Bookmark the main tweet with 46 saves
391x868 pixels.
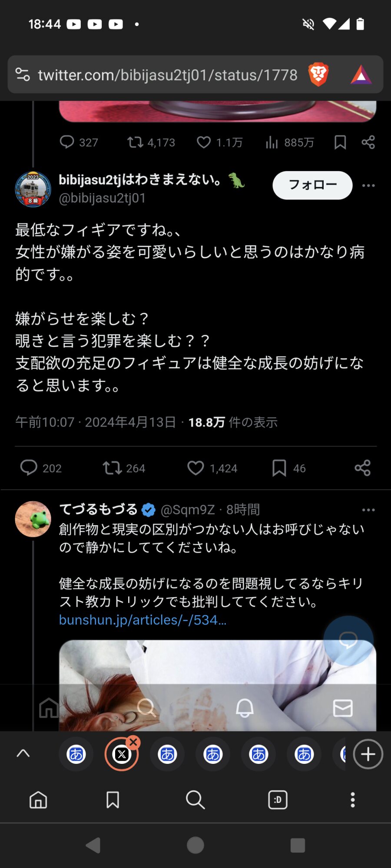pyautogui.click(x=279, y=468)
